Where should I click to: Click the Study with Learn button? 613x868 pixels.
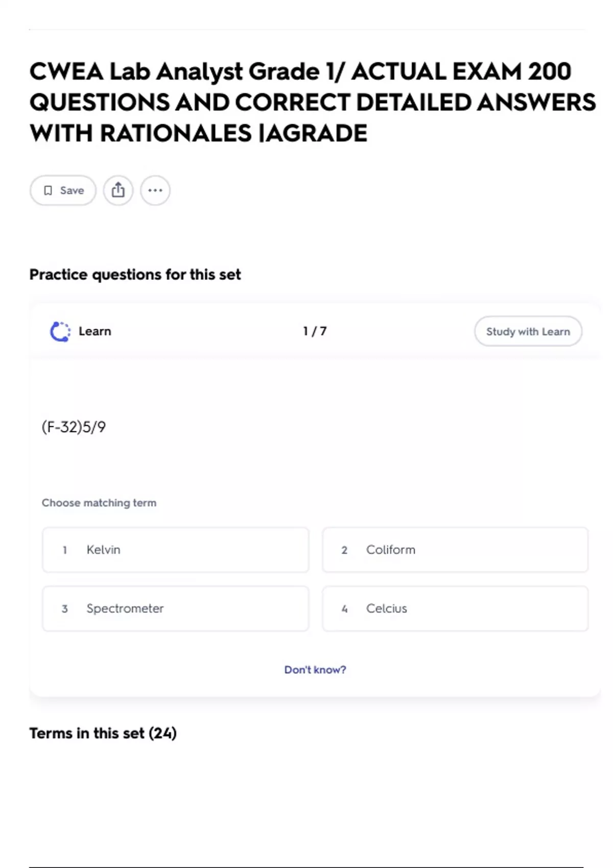point(528,331)
